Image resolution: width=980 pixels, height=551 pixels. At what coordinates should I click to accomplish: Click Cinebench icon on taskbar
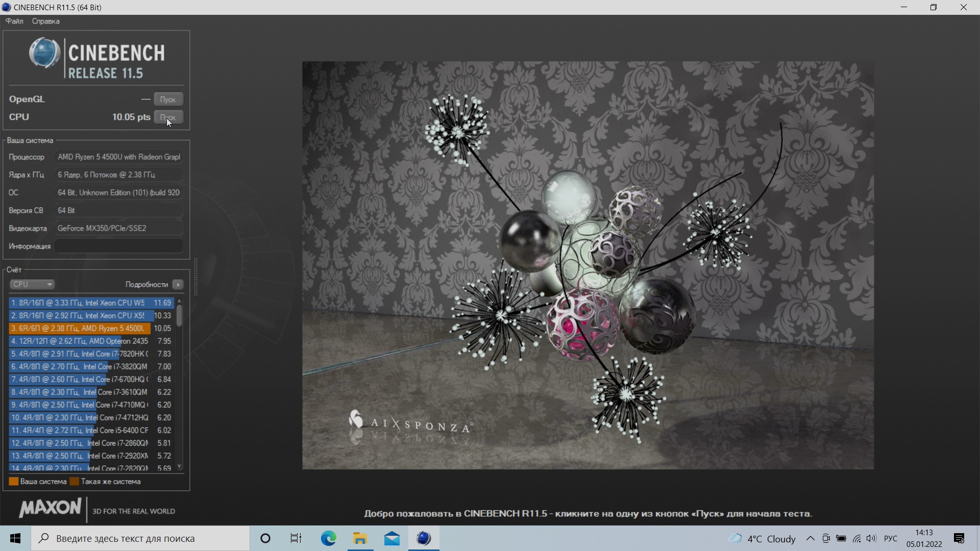pyautogui.click(x=424, y=538)
